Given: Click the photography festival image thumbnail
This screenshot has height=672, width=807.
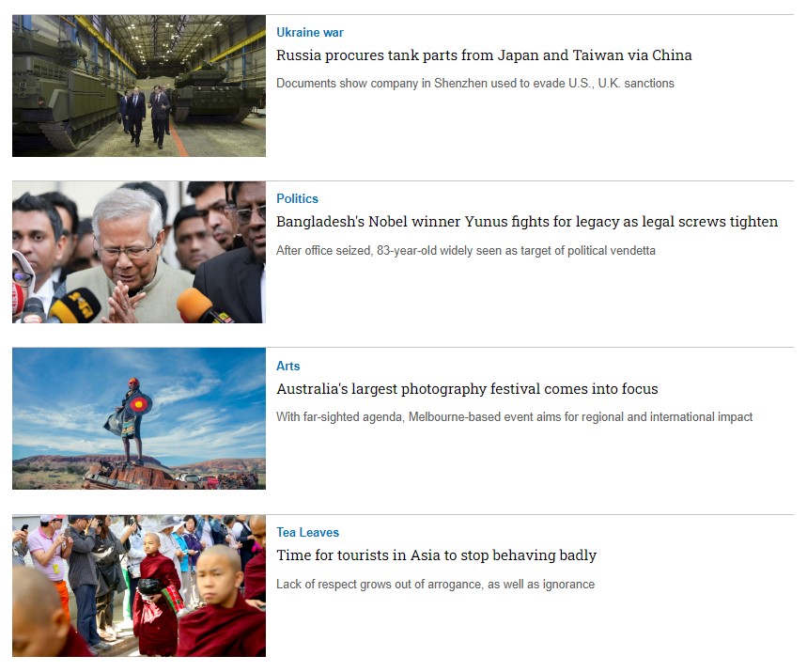Looking at the screenshot, I should pyautogui.click(x=139, y=418).
